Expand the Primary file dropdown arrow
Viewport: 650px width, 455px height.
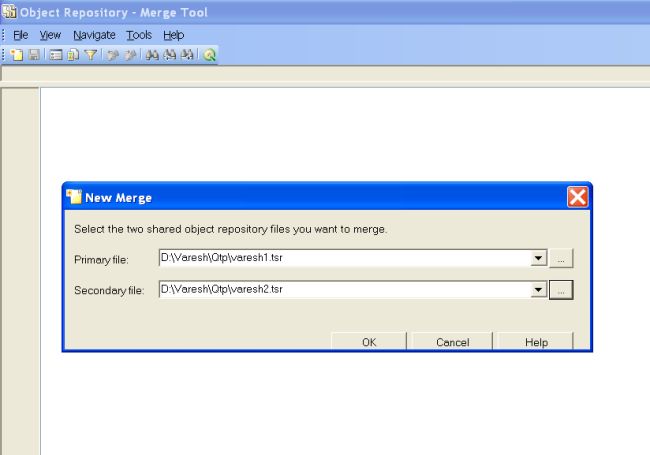pos(538,258)
